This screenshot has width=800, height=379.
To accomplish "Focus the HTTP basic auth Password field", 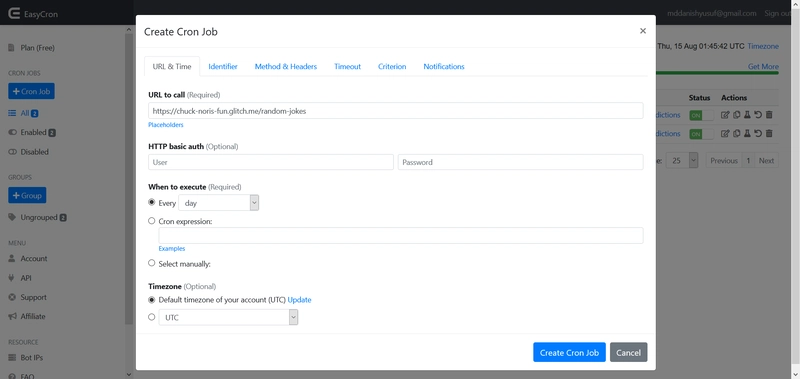I will [x=520, y=162].
